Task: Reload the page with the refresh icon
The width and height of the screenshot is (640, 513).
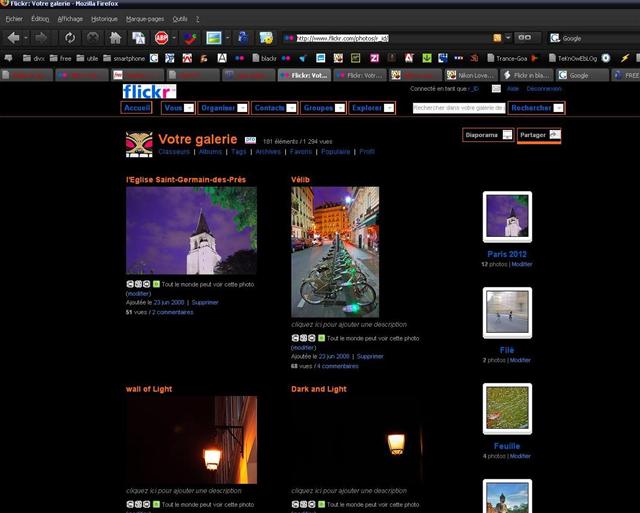Action: coord(70,38)
